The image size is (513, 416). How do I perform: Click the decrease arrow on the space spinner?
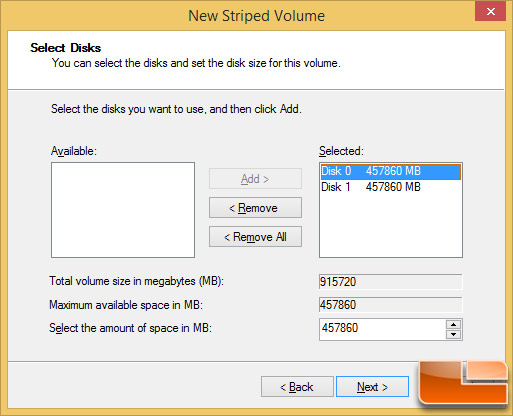(453, 334)
